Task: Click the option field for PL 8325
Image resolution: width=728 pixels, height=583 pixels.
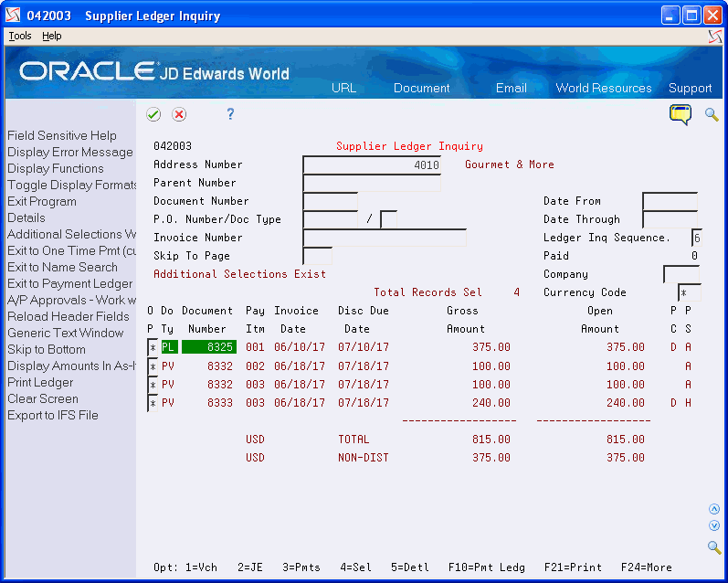Action: tap(153, 347)
